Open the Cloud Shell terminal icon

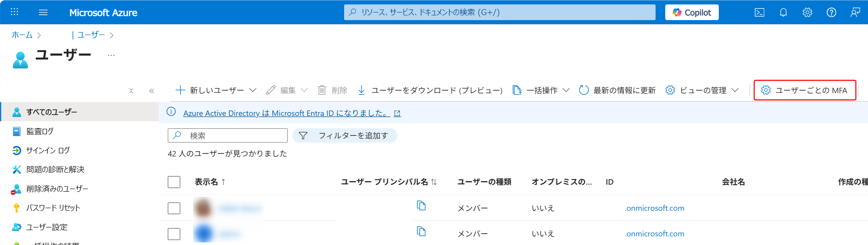click(759, 13)
